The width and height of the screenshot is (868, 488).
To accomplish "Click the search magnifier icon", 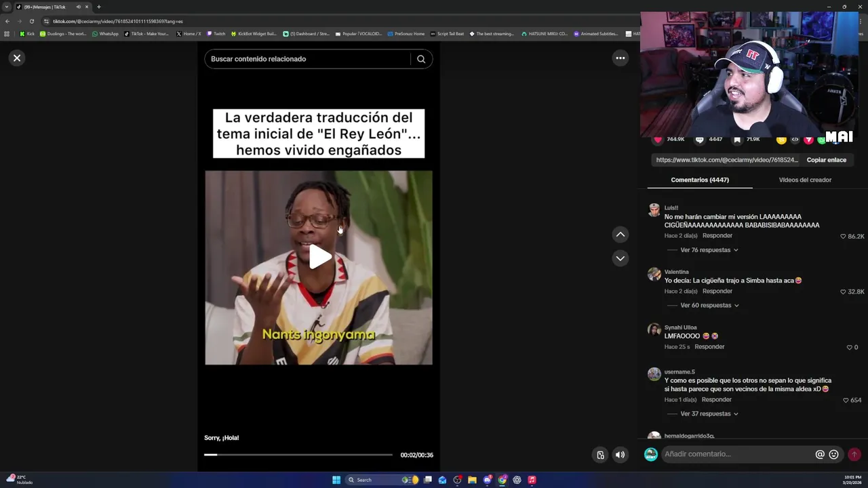I will pos(421,59).
